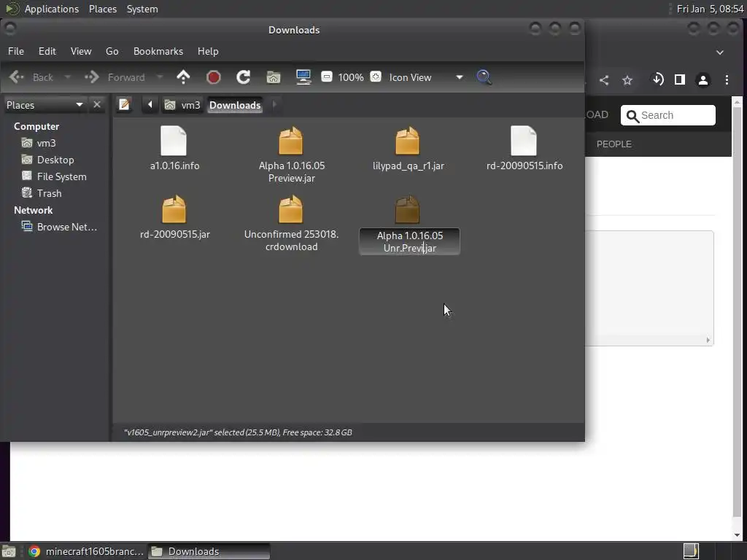Click the share icon in Chrome toolbar
The height and width of the screenshot is (560, 747).
(x=604, y=80)
